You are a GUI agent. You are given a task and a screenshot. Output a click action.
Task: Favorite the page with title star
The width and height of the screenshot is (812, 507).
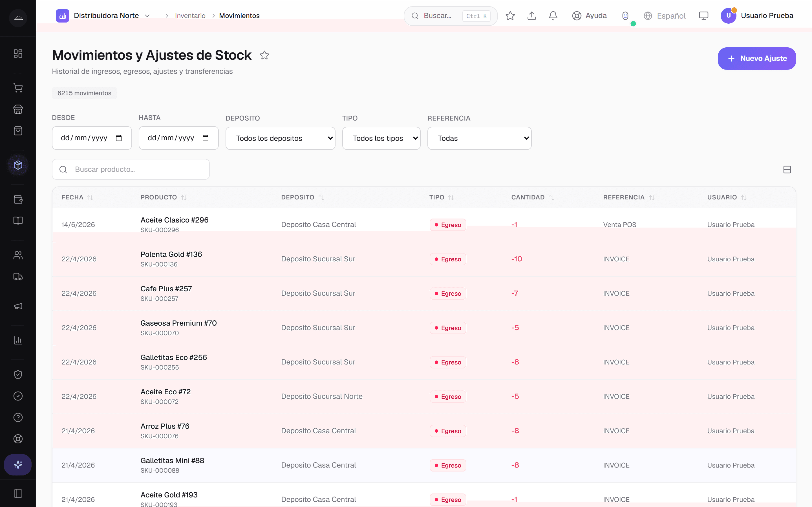point(264,55)
